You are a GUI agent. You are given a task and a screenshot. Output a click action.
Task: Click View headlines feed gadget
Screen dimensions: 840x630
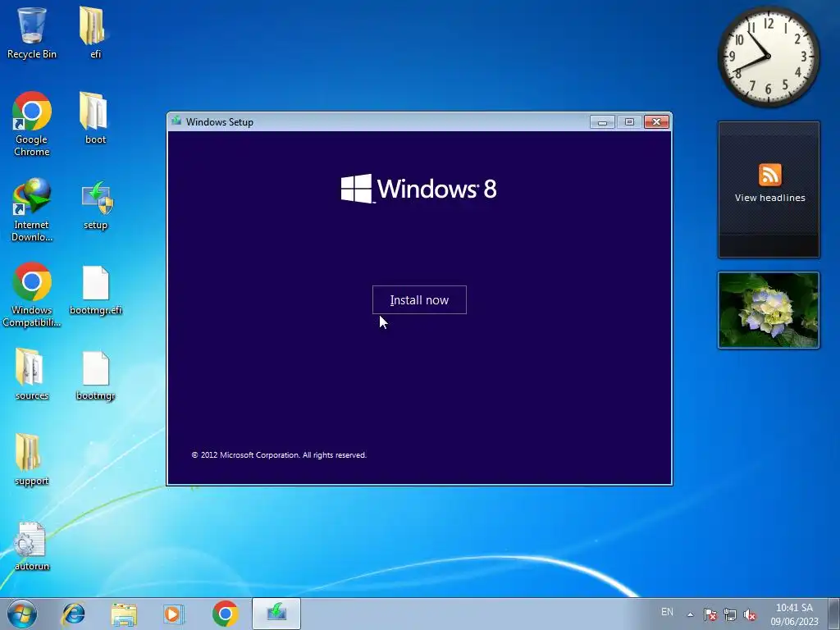(x=769, y=189)
